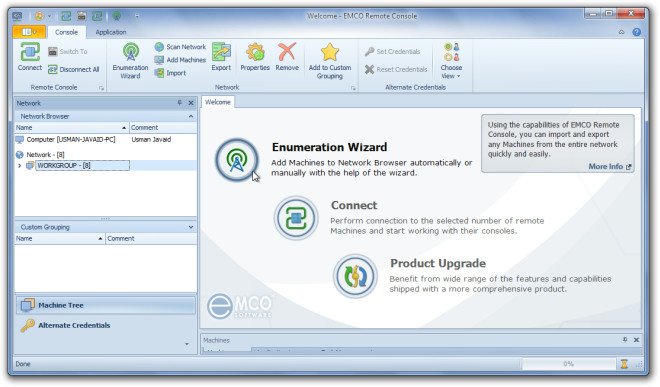The height and width of the screenshot is (387, 660).
Task: Open the Machine Tree pane
Action: pyautogui.click(x=106, y=305)
